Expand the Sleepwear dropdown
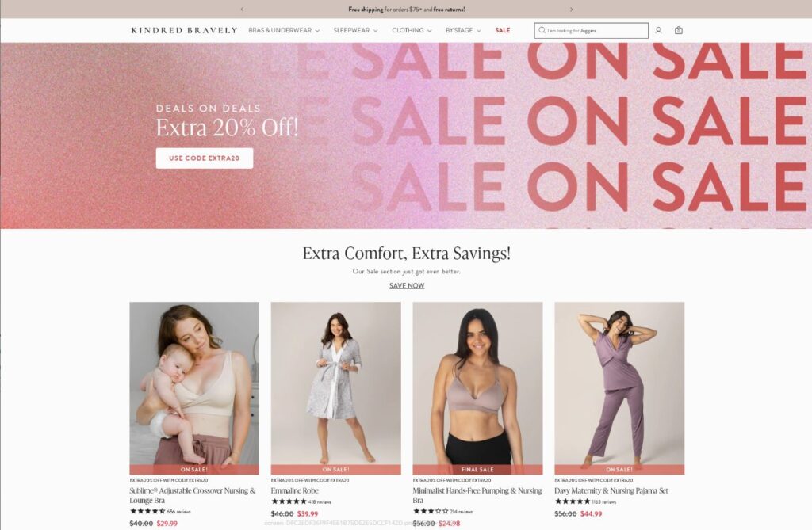The image size is (812, 530). [x=355, y=31]
